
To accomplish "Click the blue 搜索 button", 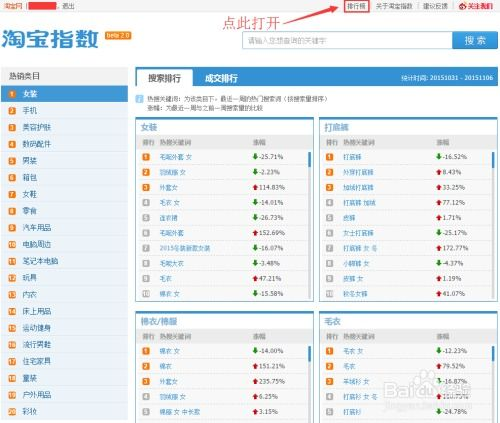I will [475, 41].
